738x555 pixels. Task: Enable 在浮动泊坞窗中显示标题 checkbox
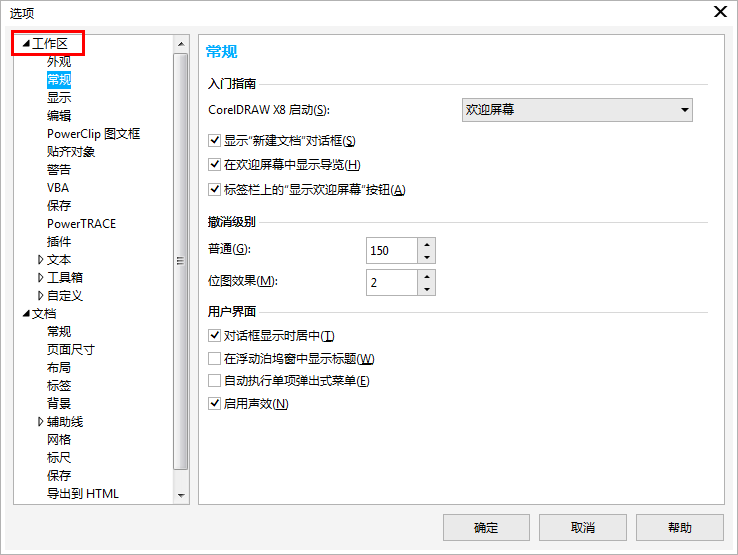214,359
